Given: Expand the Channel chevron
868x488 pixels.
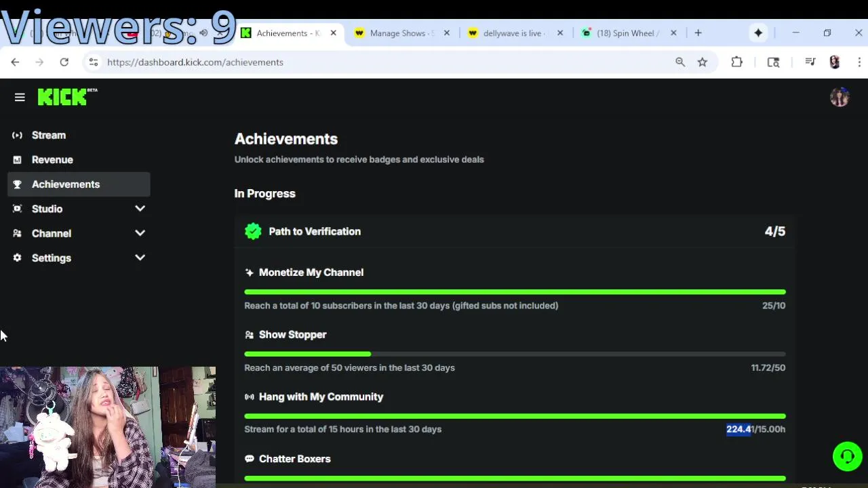Looking at the screenshot, I should click(x=140, y=233).
